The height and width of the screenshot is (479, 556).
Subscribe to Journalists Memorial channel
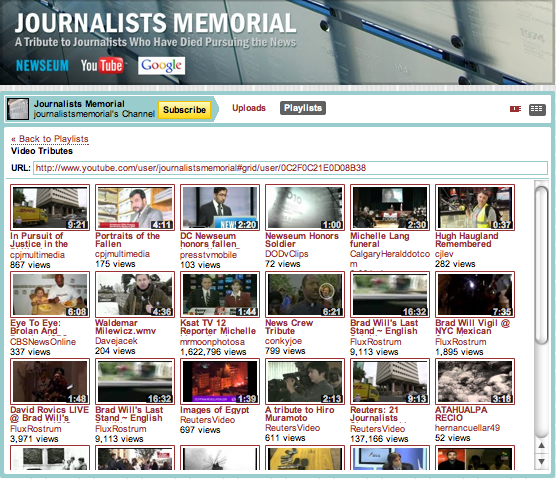184,110
